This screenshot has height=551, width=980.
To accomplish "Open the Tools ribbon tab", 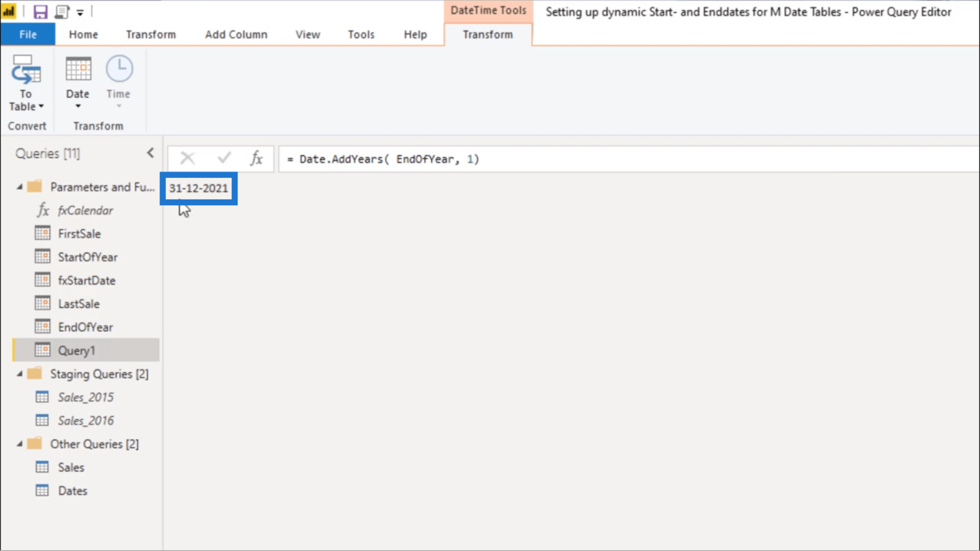I will [361, 34].
